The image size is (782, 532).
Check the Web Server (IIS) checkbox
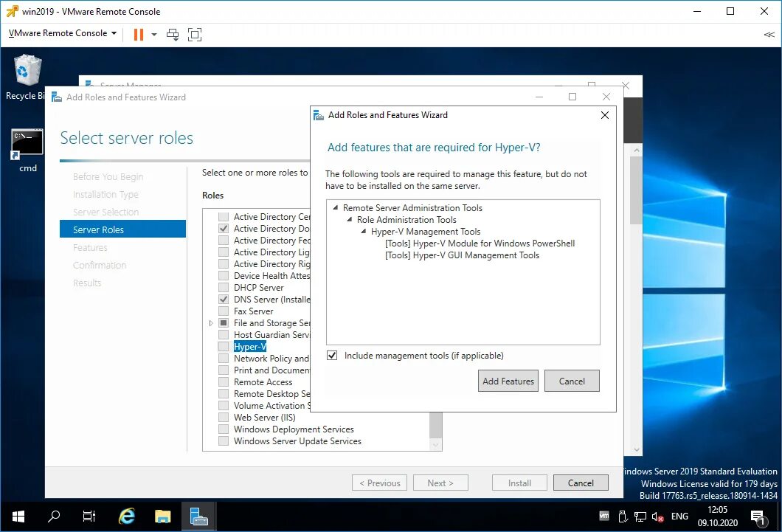[224, 418]
